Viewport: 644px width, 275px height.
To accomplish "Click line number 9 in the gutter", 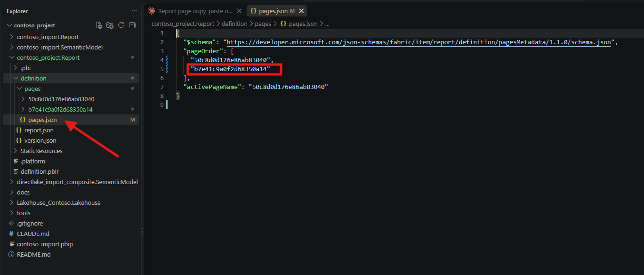I will point(162,105).
